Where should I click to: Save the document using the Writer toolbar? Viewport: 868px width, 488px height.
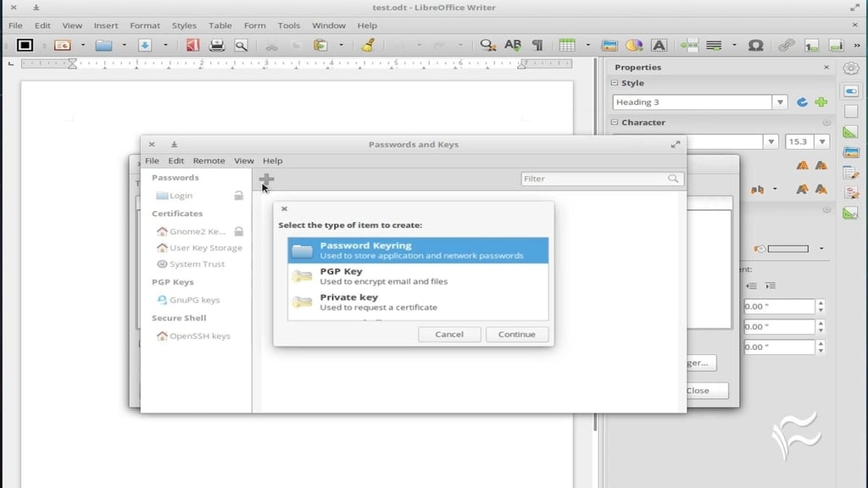pos(145,46)
